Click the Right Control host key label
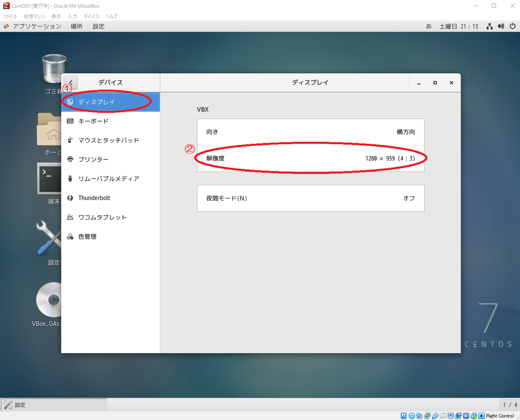Viewport: 520px width, 420px height. tap(500, 416)
